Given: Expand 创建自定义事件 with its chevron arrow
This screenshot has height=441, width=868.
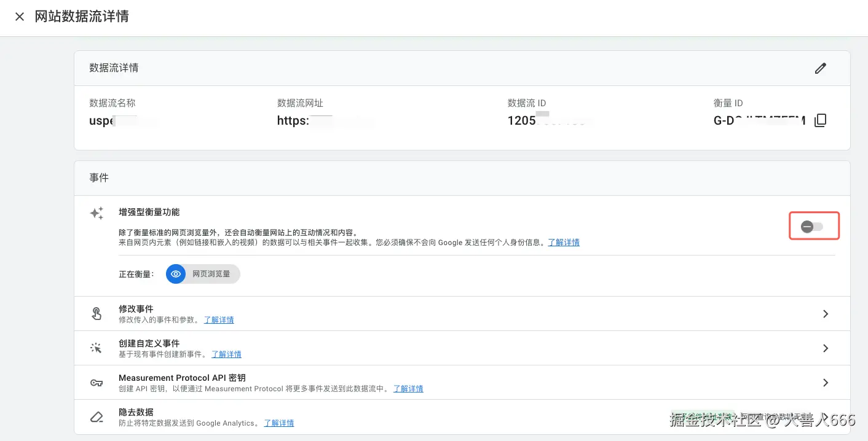Looking at the screenshot, I should click(826, 348).
